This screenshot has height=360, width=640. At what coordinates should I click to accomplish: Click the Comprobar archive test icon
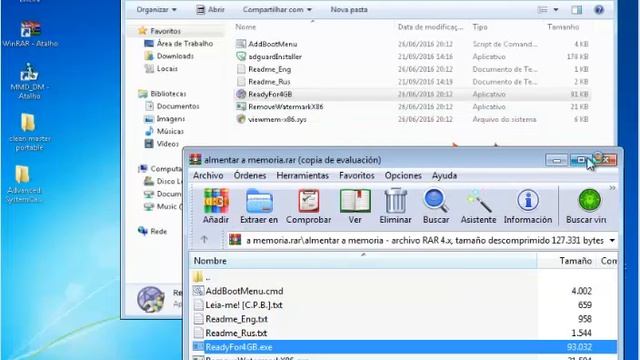tap(309, 206)
